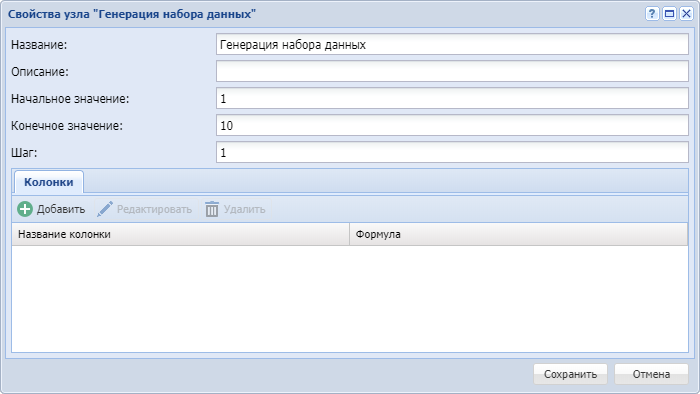Maximize the node properties dialog
This screenshot has width=700, height=394.
tap(669, 14)
